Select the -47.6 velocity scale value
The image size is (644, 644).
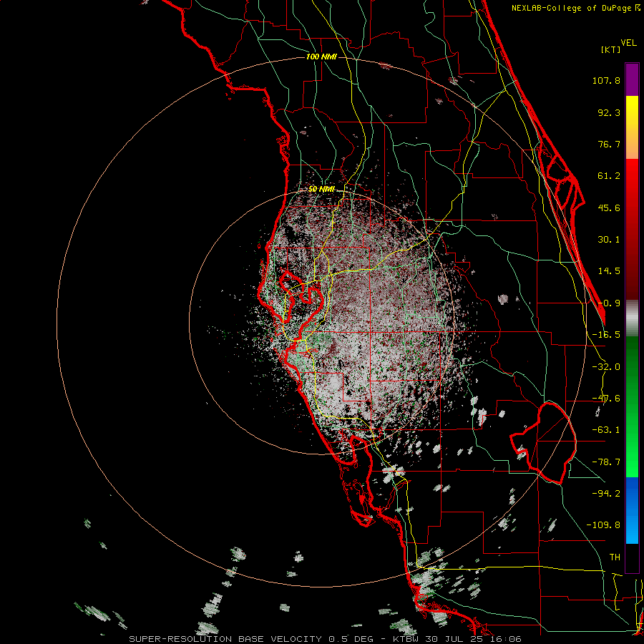coord(606,399)
